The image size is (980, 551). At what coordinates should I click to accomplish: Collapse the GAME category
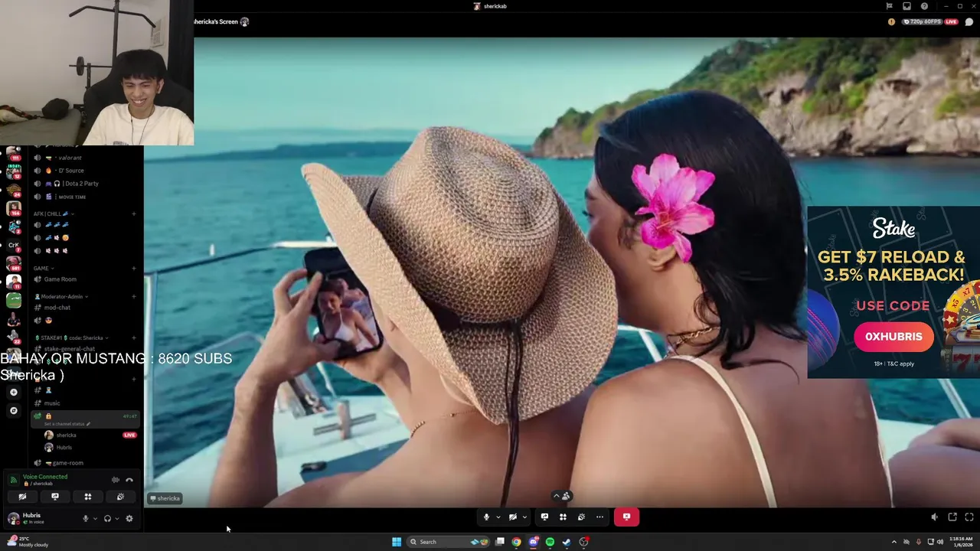44,268
